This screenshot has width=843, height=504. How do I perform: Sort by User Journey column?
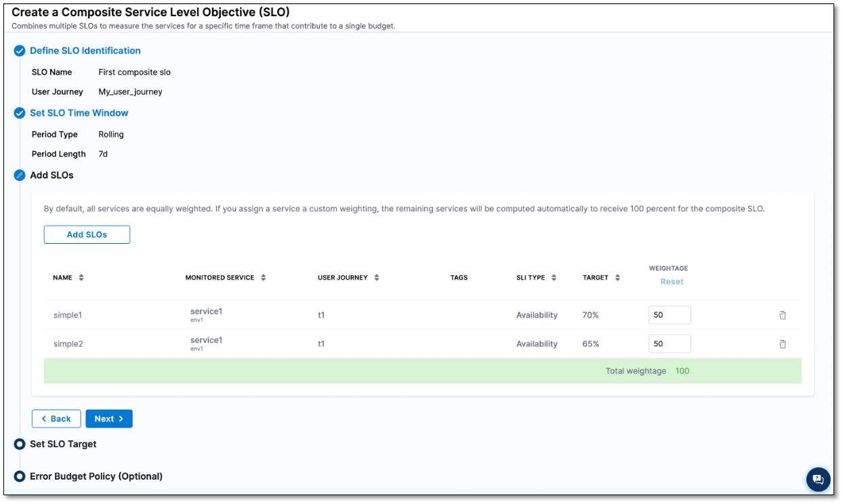coord(377,278)
